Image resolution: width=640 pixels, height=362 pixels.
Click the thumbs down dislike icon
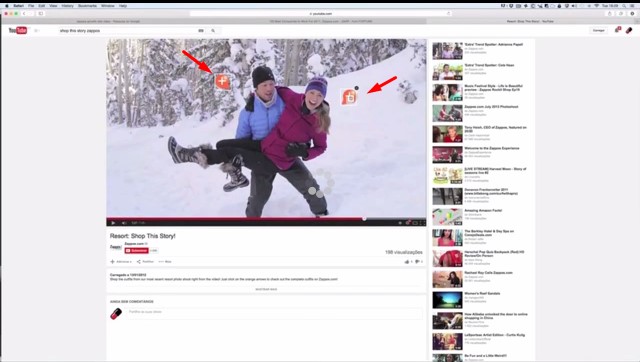click(x=417, y=262)
